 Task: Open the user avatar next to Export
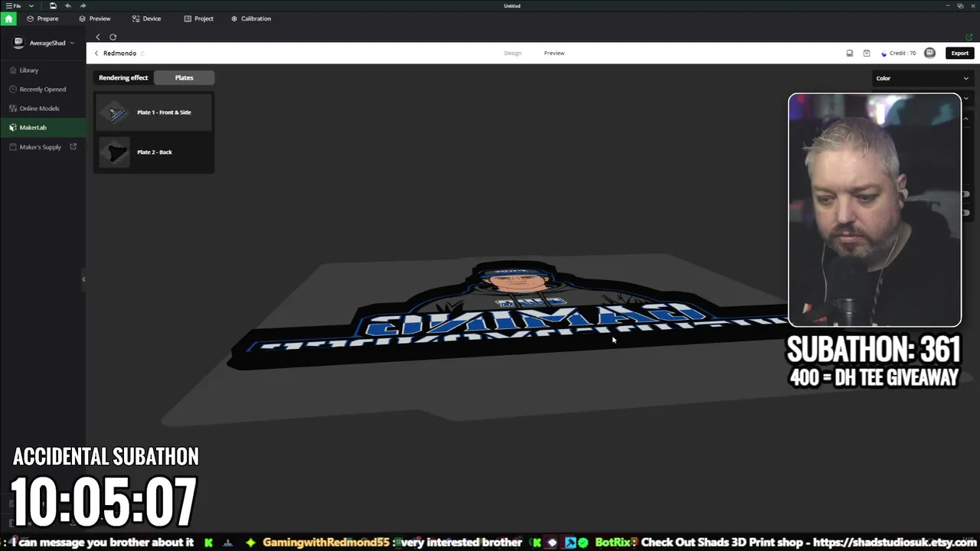click(930, 53)
